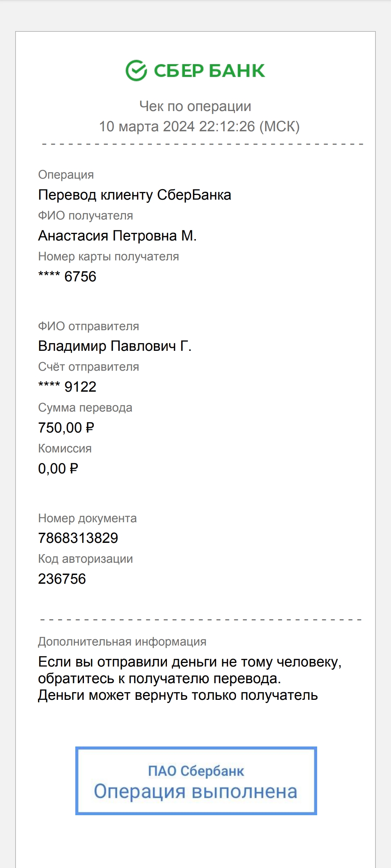Click the Сумма перевода label
391x868 pixels.
[85, 408]
